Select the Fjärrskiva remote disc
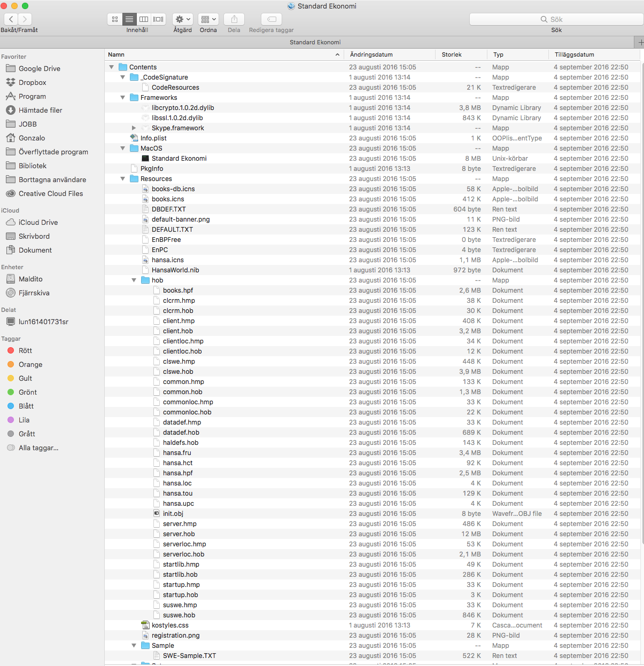 (x=34, y=293)
